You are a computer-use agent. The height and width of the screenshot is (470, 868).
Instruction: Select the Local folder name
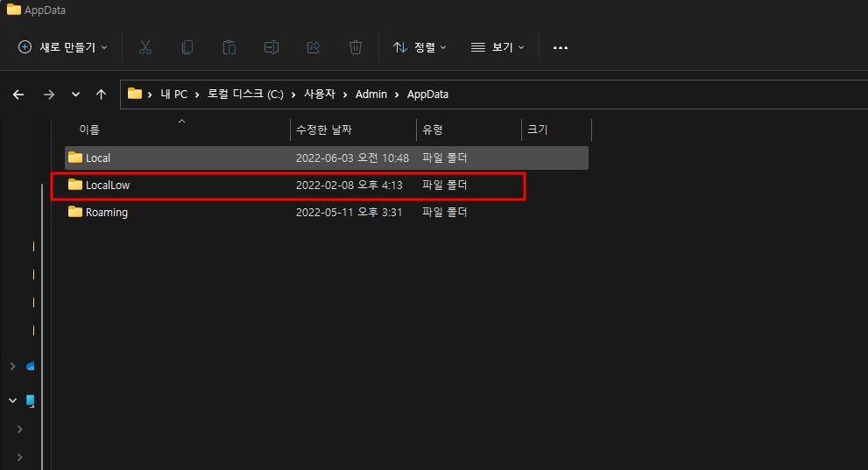pos(97,158)
